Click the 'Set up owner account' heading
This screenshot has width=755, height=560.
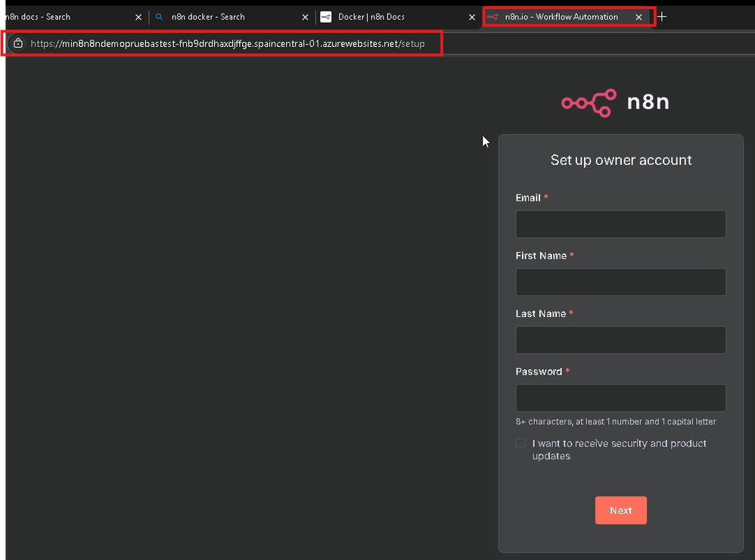click(x=621, y=160)
